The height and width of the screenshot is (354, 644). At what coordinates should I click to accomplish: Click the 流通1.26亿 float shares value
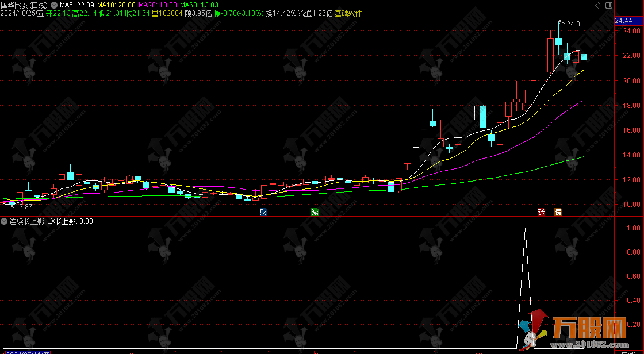tap(316, 13)
